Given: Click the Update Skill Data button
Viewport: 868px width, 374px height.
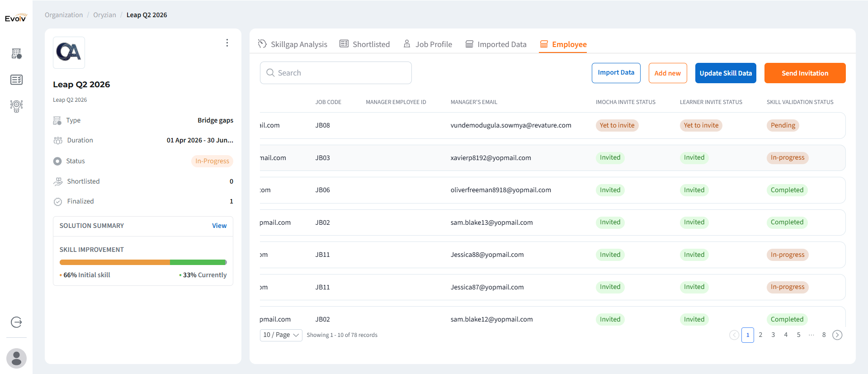Looking at the screenshot, I should (x=726, y=73).
